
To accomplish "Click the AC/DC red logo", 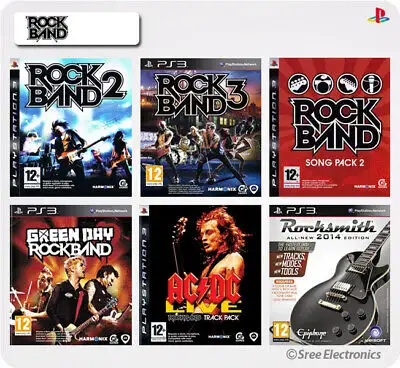I will pos(204,286).
